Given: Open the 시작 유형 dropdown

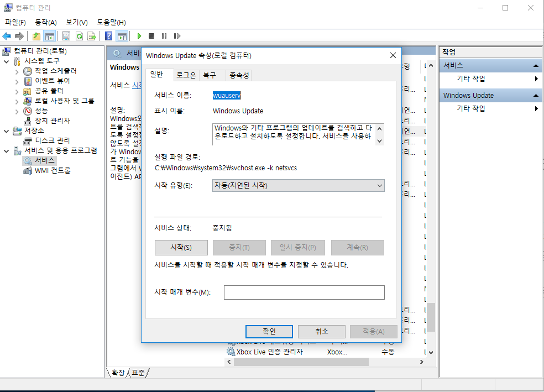Looking at the screenshot, I should click(299, 186).
